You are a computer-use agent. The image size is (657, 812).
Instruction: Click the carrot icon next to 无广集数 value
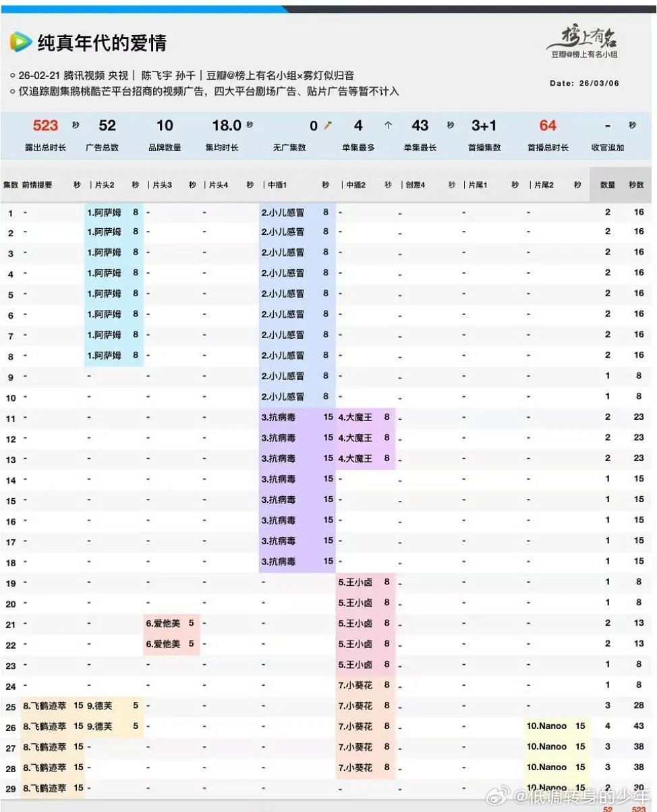328,126
